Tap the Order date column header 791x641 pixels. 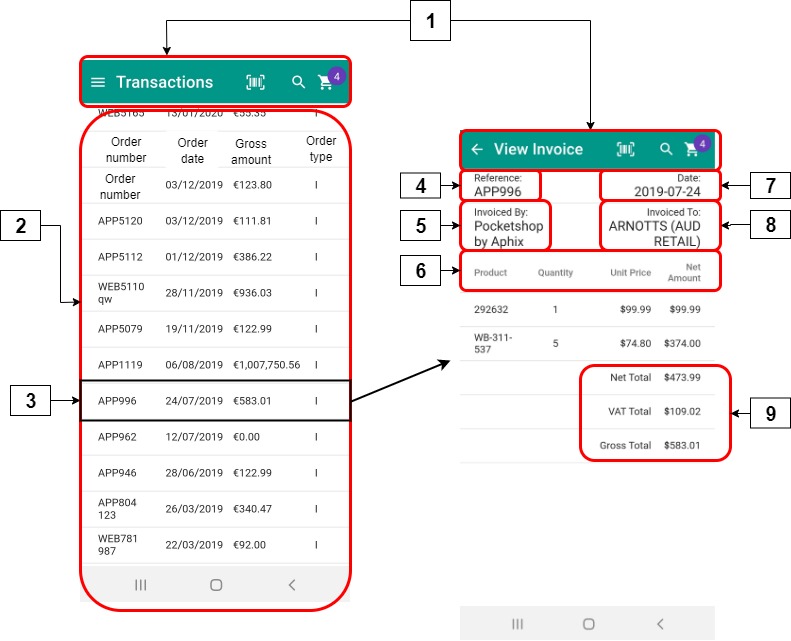click(x=192, y=151)
